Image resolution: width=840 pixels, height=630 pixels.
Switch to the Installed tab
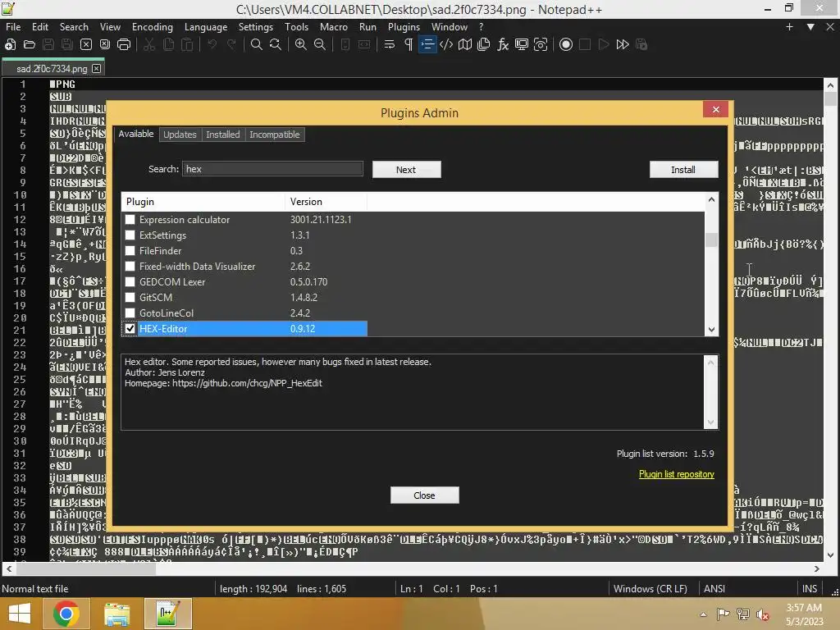tap(223, 135)
